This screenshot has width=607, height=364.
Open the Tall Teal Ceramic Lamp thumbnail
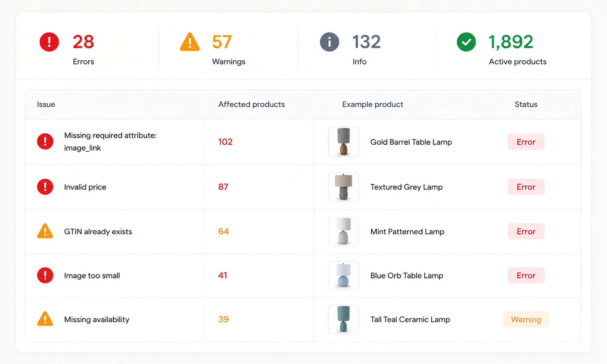point(344,319)
